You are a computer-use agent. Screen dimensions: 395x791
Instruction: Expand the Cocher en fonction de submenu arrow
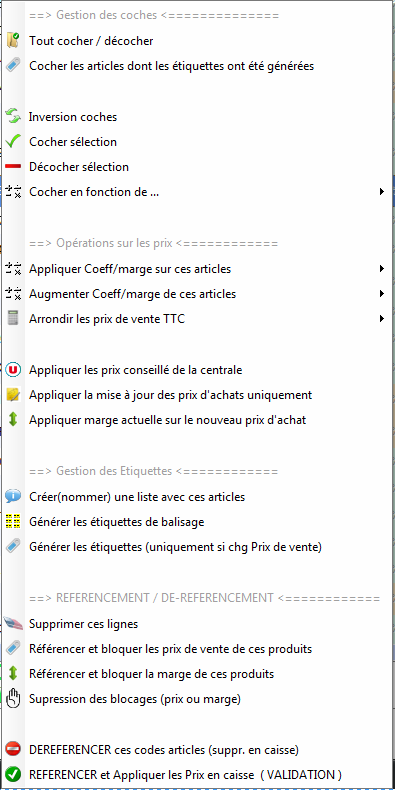(x=382, y=192)
